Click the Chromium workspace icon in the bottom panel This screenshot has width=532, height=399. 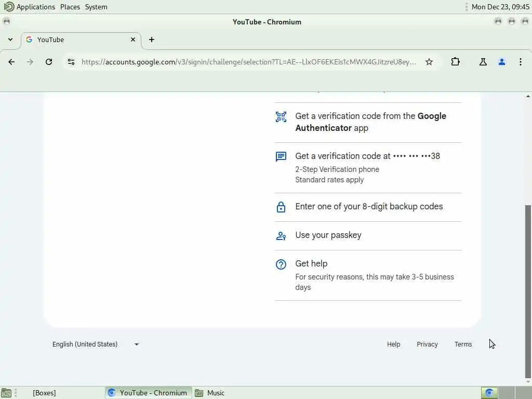489,393
